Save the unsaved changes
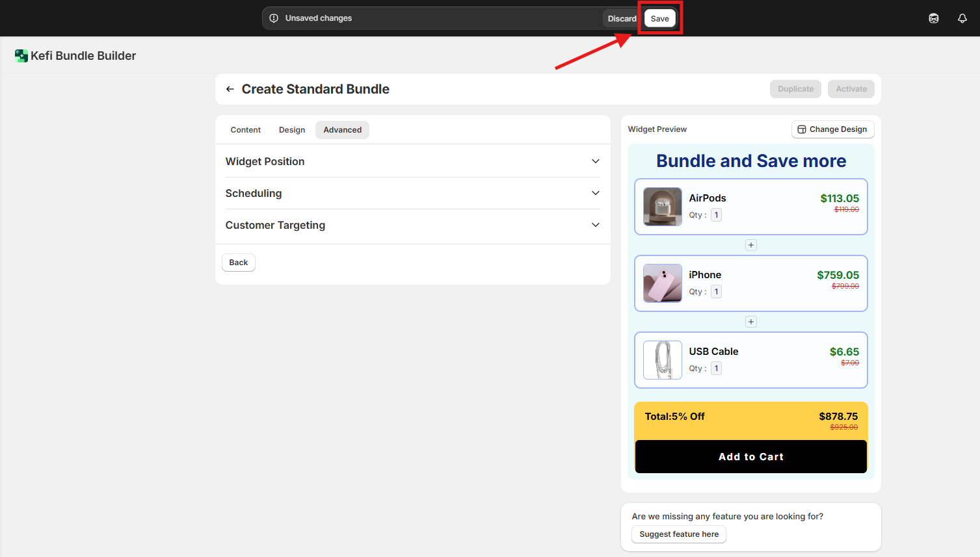980x557 pixels. tap(659, 19)
